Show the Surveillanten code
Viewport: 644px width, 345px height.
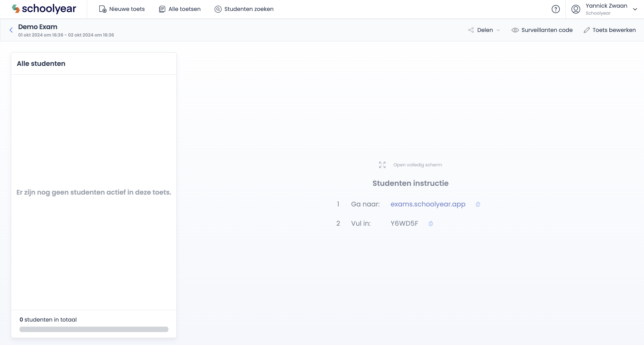542,30
